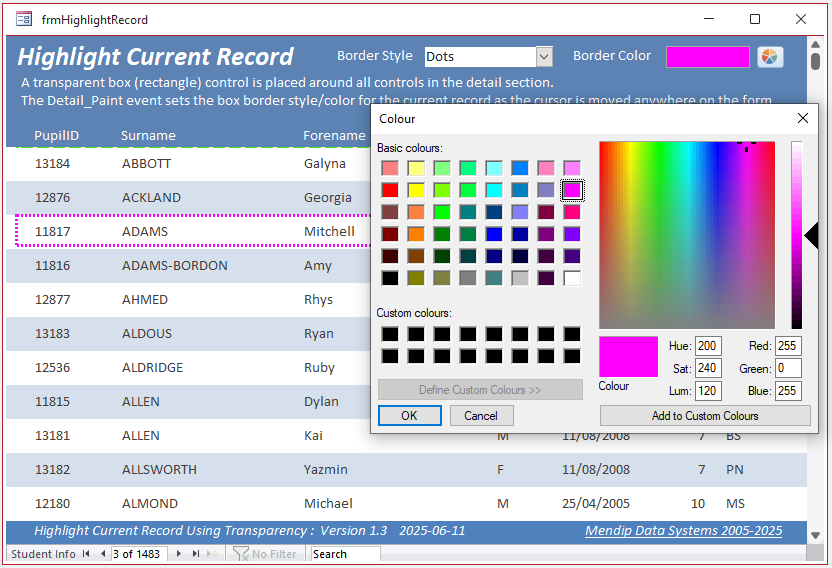Click the colour spectrum gradient area
The image size is (832, 568).
click(687, 235)
